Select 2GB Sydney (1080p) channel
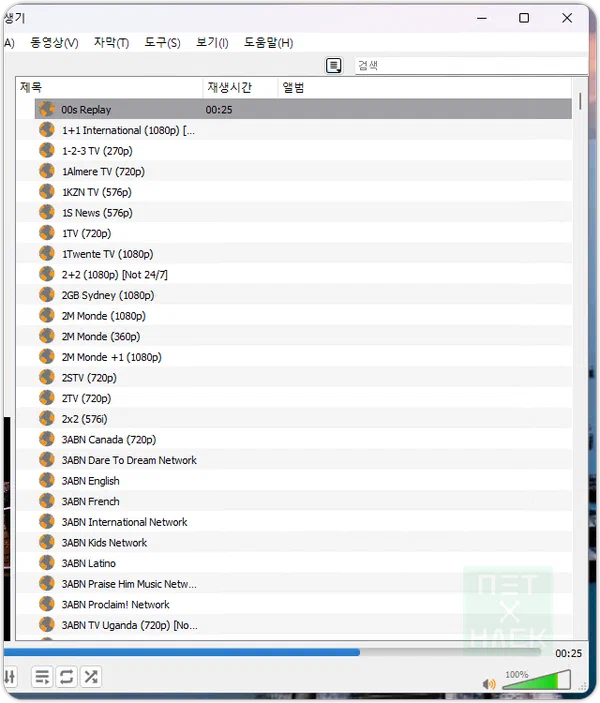 (303, 295)
